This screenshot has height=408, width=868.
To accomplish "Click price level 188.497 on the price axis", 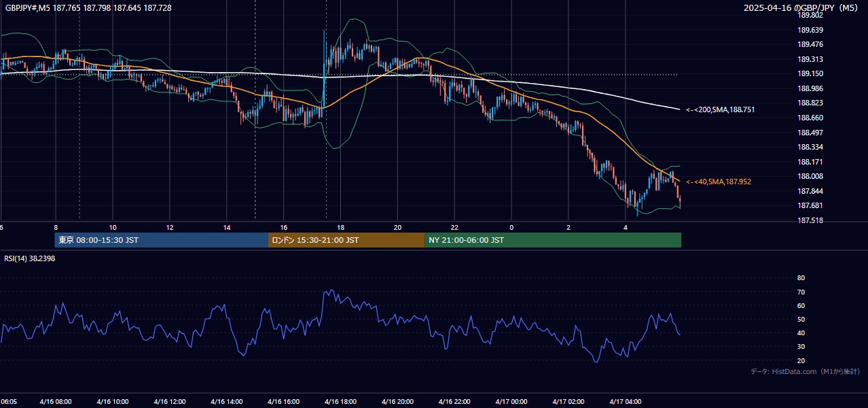I will coord(810,133).
